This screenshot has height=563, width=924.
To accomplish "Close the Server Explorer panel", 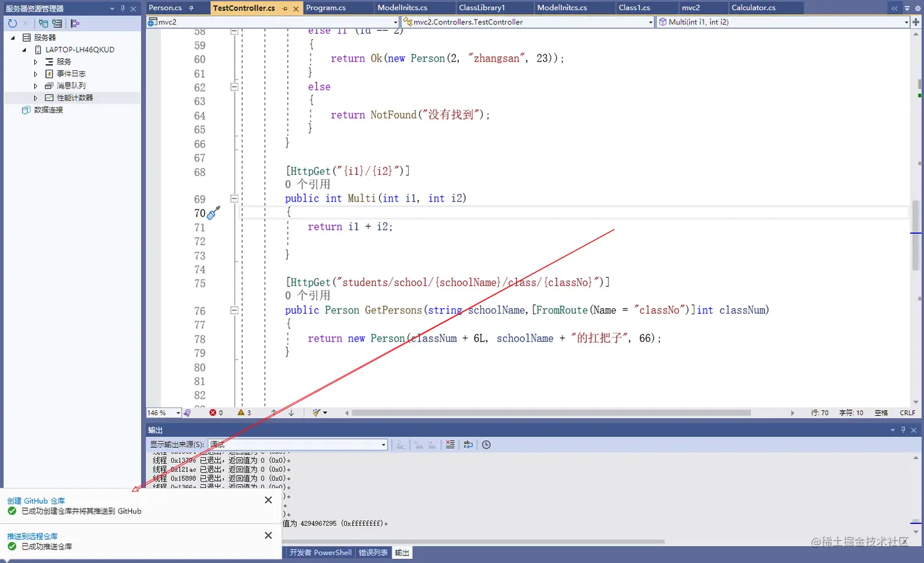I will tap(133, 9).
